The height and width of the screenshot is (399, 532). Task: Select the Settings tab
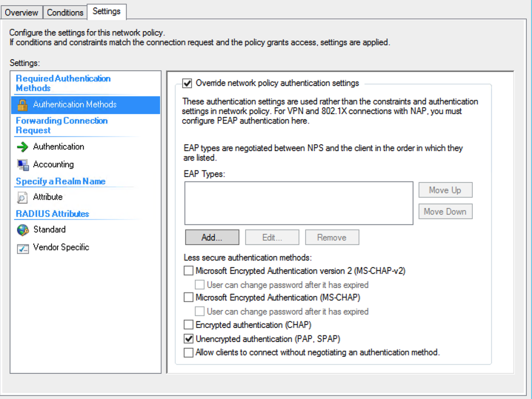coord(107,12)
